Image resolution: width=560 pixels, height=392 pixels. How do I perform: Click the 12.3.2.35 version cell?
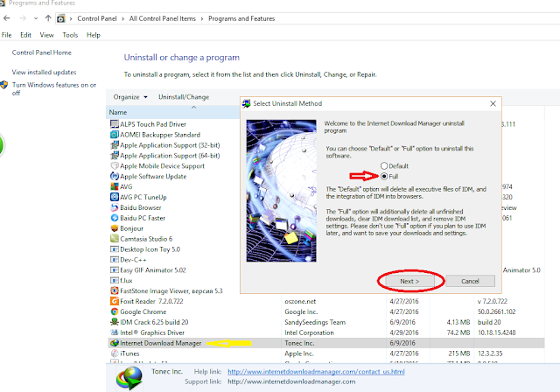point(490,353)
